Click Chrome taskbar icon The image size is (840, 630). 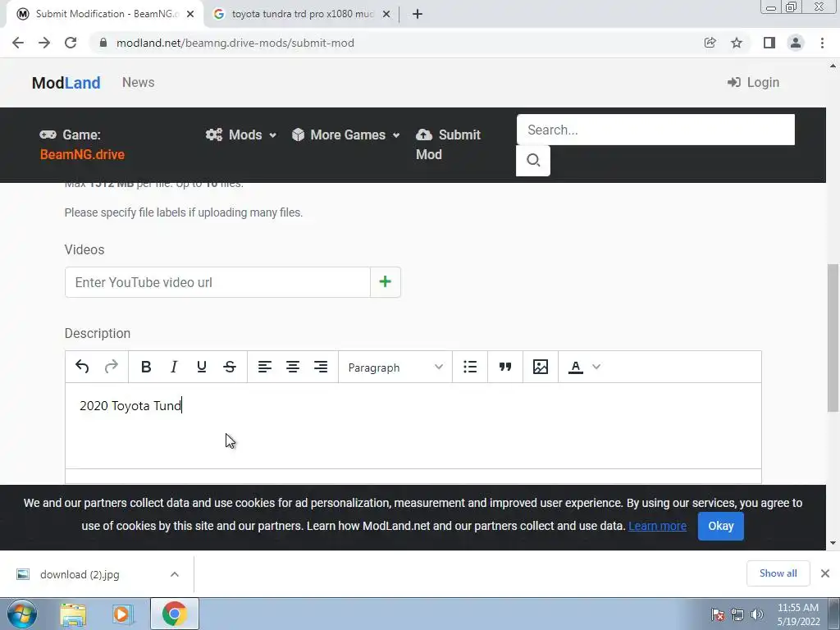[x=174, y=614]
